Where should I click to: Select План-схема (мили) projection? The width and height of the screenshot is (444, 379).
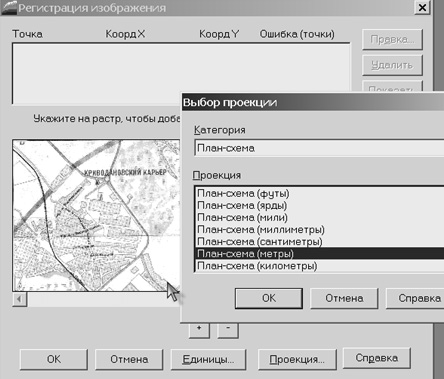click(319, 217)
